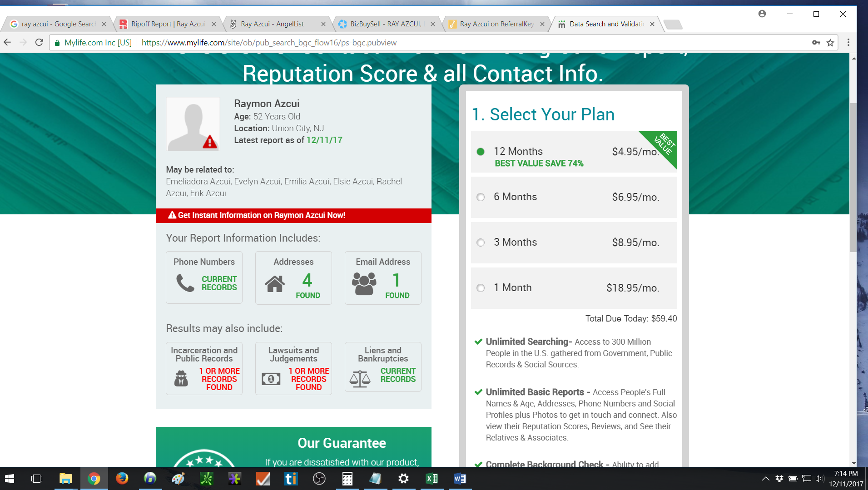Image resolution: width=868 pixels, height=490 pixels.
Task: Show hidden system tray icons
Action: click(x=765, y=479)
